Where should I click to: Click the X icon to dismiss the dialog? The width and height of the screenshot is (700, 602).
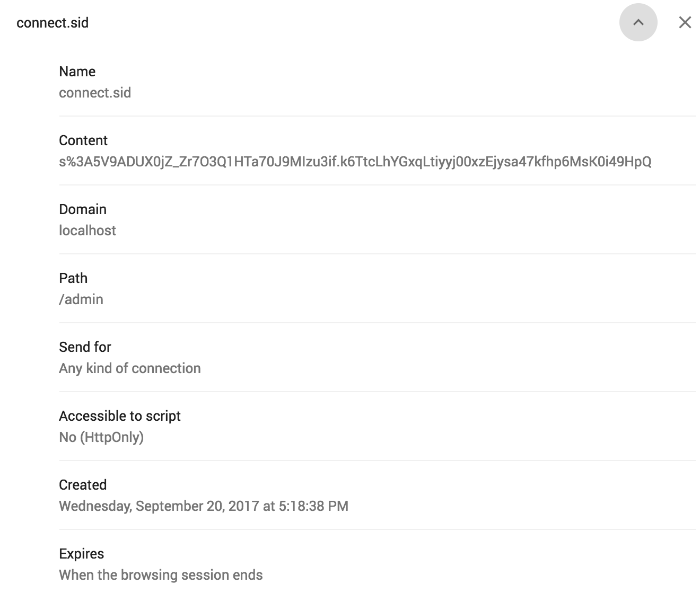click(x=685, y=22)
